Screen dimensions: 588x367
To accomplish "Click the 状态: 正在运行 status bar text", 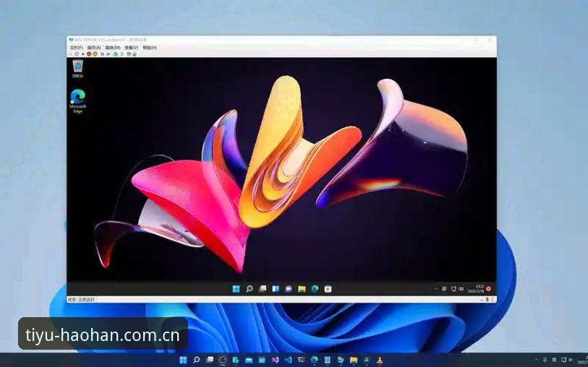I will 81,300.
